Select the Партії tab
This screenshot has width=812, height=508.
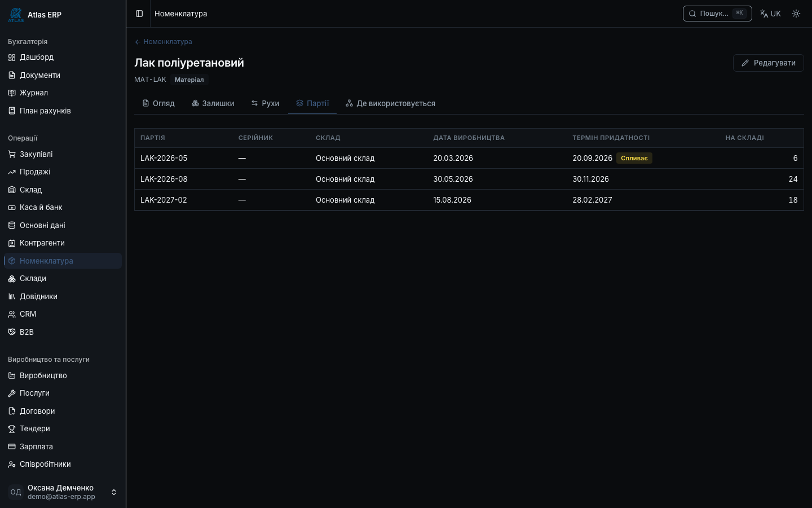(x=312, y=103)
